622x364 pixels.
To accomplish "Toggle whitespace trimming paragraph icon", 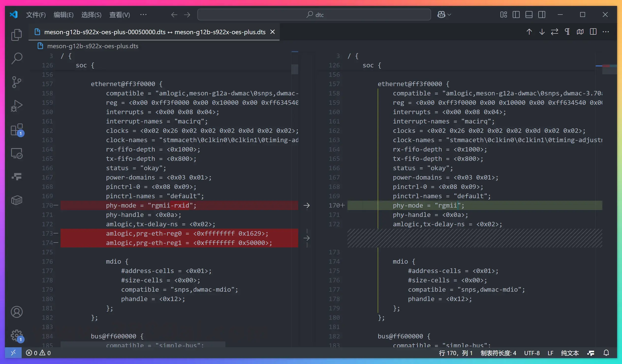I will tap(567, 32).
